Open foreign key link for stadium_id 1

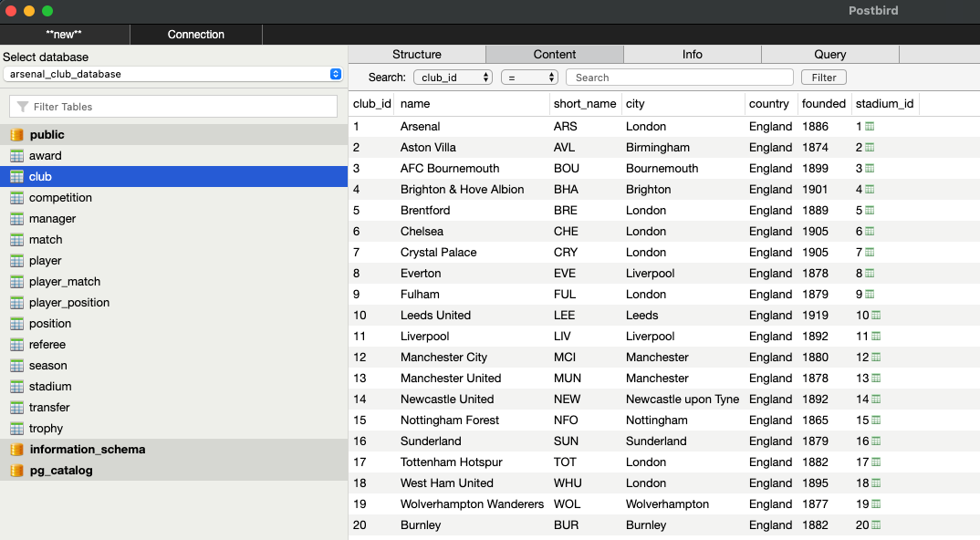[870, 126]
